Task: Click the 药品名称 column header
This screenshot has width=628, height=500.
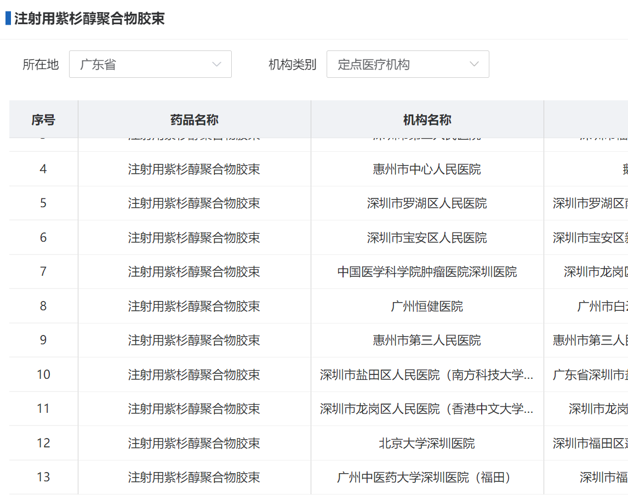Action: (194, 119)
